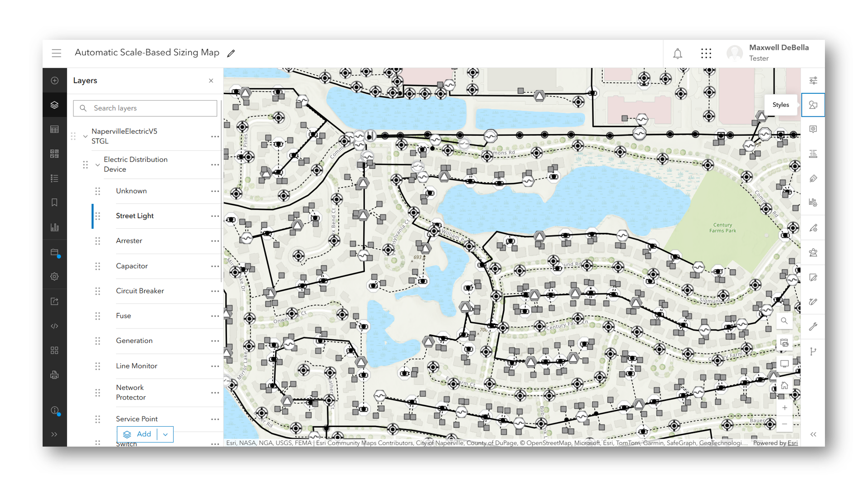The image size is (868, 486).
Task: Open options for NapervilleElectricV5 STGL layer
Action: tap(215, 136)
